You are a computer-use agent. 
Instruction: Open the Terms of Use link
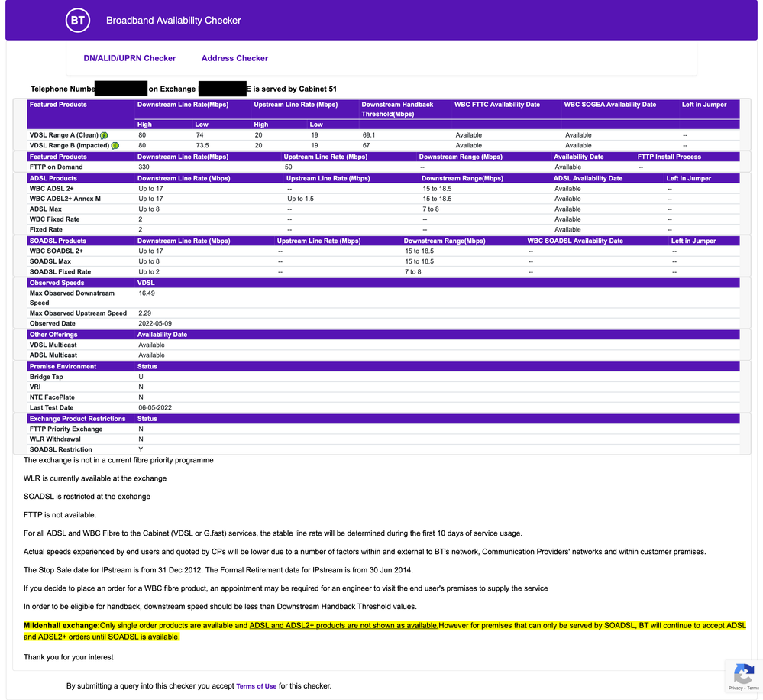coord(256,686)
